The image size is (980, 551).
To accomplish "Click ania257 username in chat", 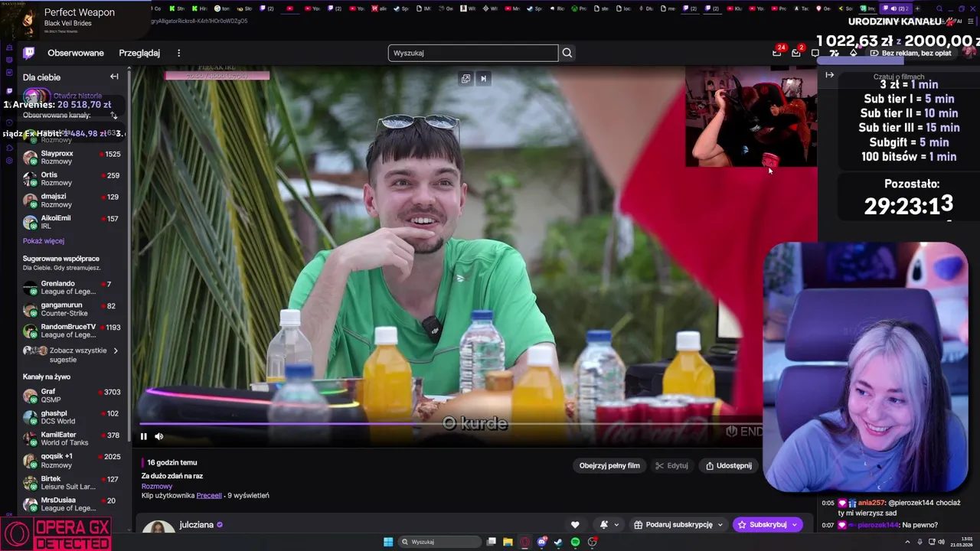I will (871, 503).
